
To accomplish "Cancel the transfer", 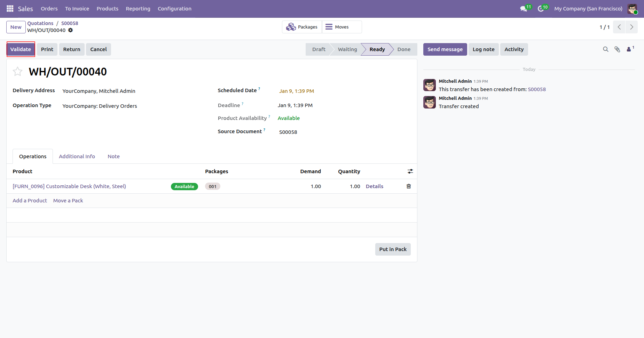I will pyautogui.click(x=99, y=49).
